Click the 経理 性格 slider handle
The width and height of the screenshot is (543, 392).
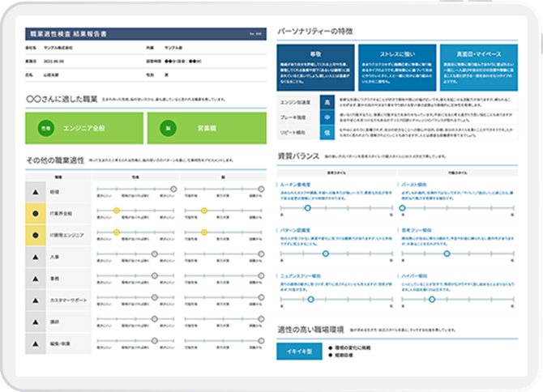pos(173,189)
